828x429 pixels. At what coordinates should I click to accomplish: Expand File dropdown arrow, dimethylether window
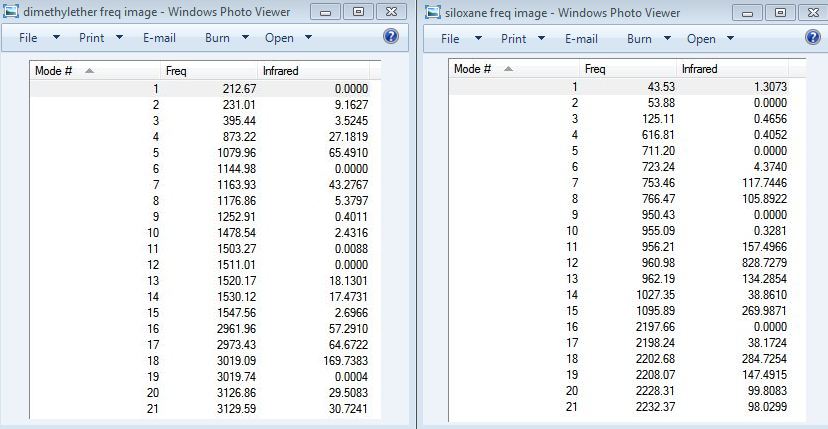[x=57, y=38]
